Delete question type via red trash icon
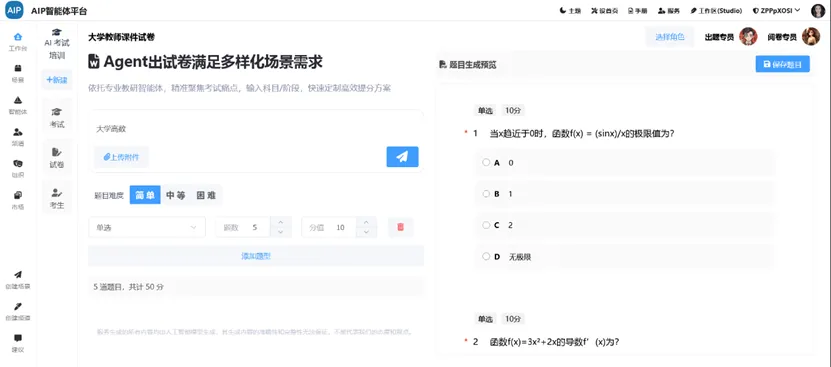 pos(400,227)
